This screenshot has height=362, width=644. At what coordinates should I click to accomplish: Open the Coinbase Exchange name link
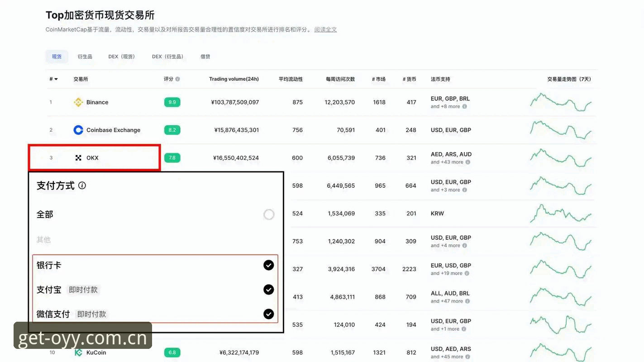click(x=113, y=130)
